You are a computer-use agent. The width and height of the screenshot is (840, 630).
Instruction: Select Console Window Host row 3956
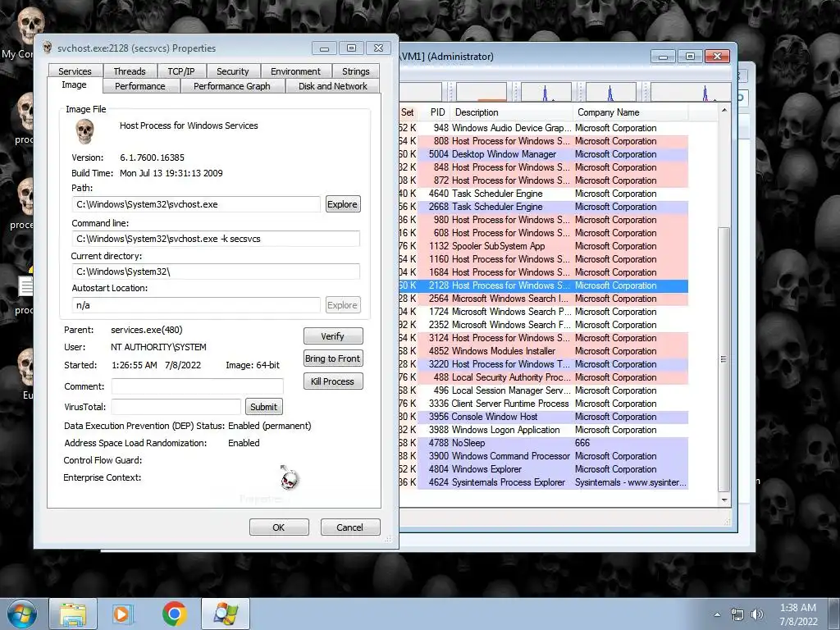(544, 417)
